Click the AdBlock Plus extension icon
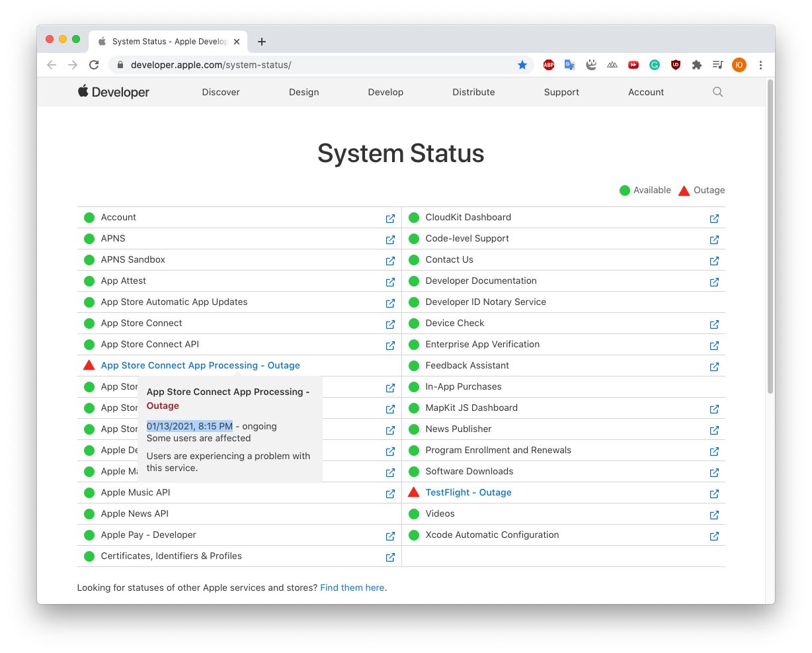This screenshot has width=812, height=653. click(x=548, y=65)
